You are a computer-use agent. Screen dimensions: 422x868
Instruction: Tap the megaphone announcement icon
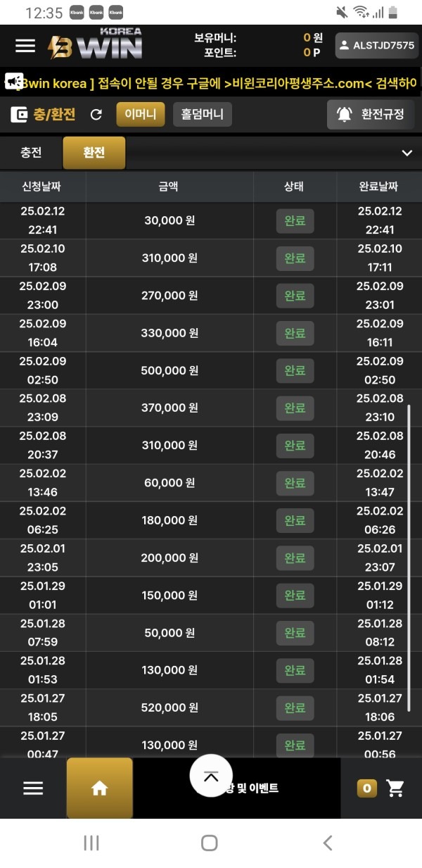point(14,82)
